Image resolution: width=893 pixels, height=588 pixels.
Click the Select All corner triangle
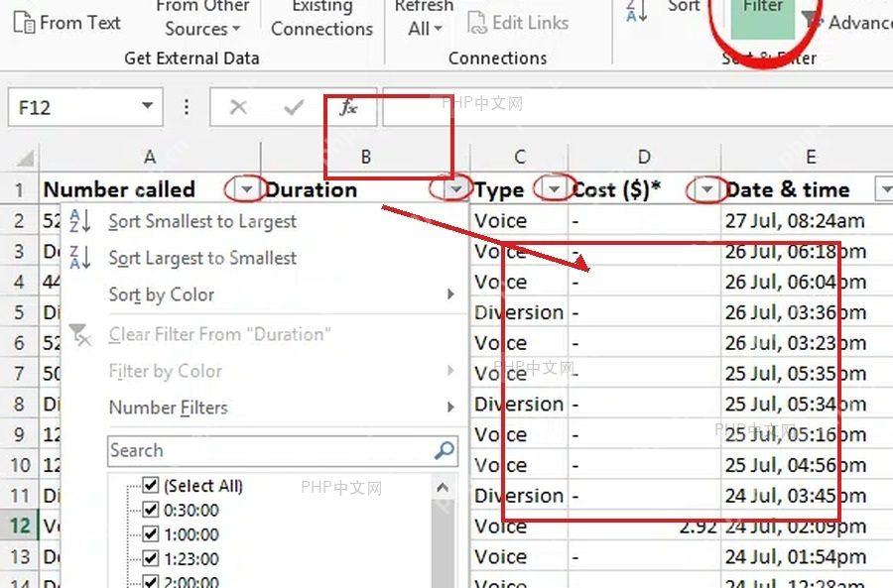[x=25, y=157]
